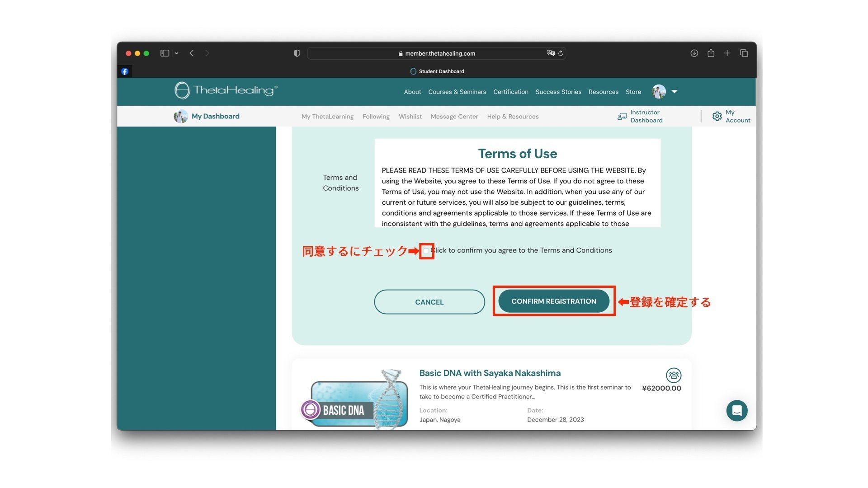Screen dimensions: 868x488
Task: Click the December 28, 2023 date text
Action: pos(556,420)
